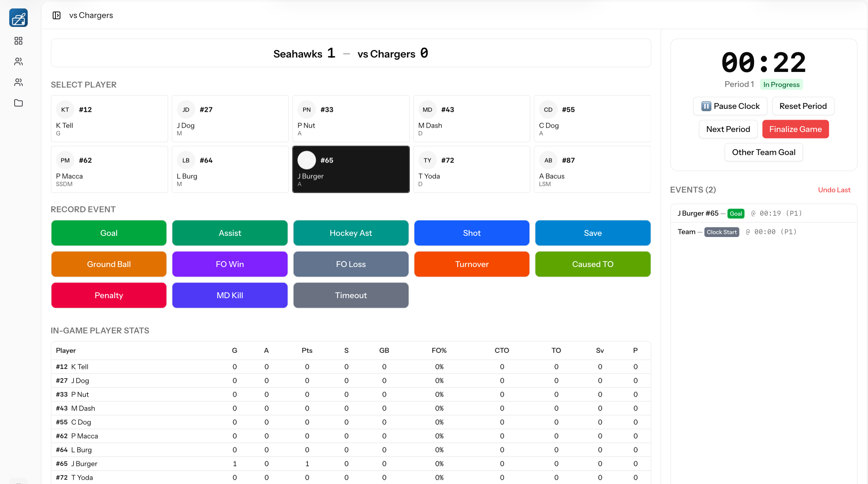Expand the sidebar using the panel toggle icon
This screenshot has width=868, height=484.
[57, 15]
